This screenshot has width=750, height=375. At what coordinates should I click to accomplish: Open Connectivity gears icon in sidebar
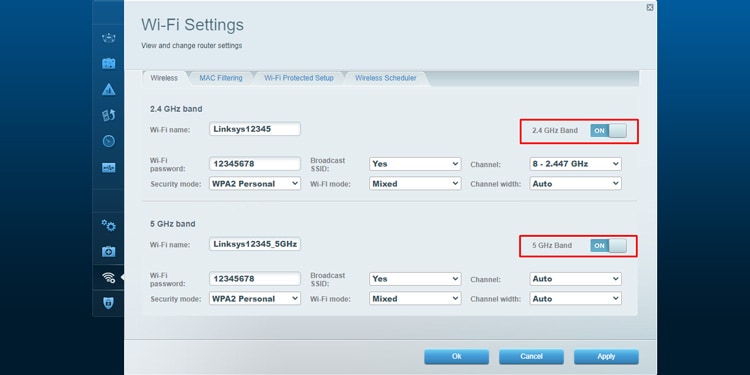(x=109, y=226)
